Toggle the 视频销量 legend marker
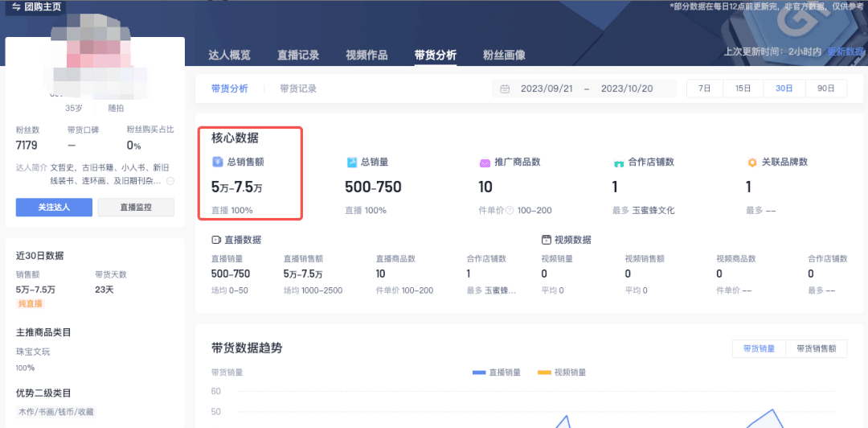This screenshot has width=868, height=428. (544, 372)
